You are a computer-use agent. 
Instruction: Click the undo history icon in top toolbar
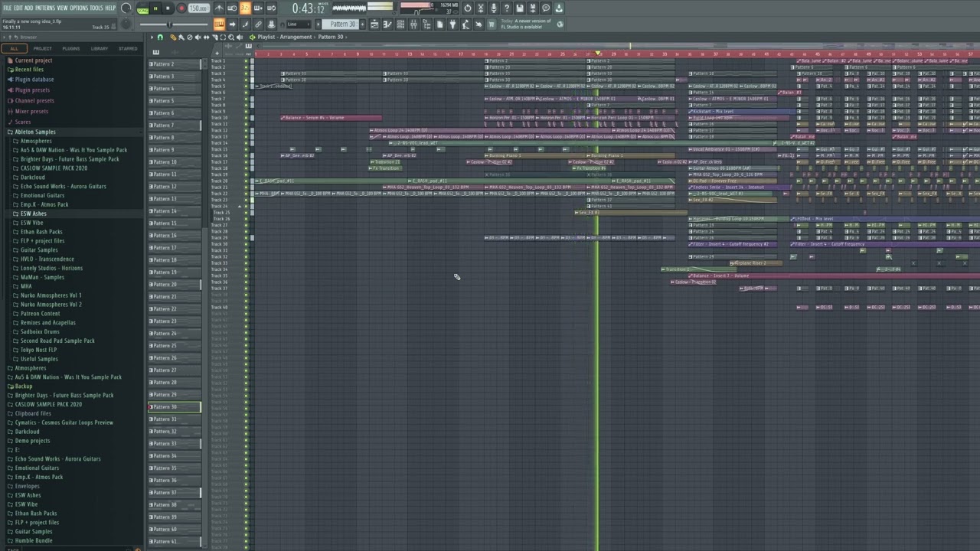[x=468, y=8]
